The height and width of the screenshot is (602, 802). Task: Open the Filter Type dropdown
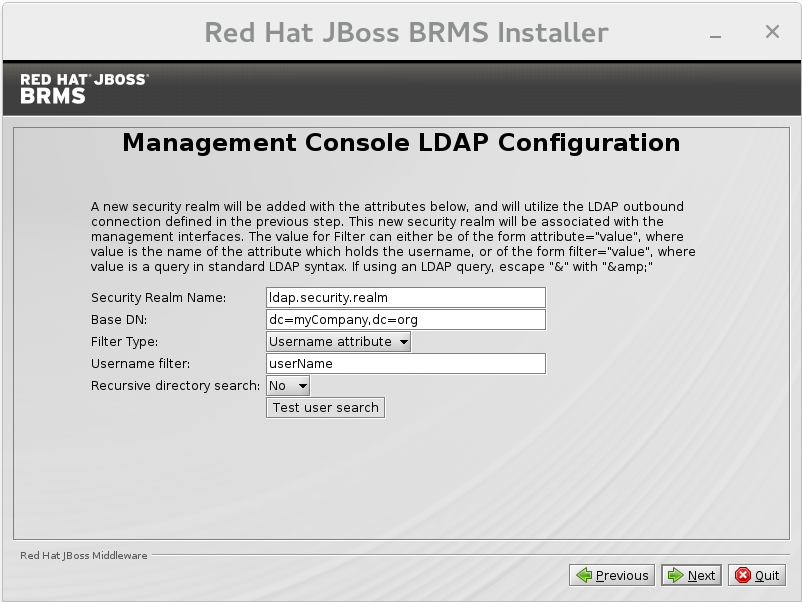(x=338, y=342)
